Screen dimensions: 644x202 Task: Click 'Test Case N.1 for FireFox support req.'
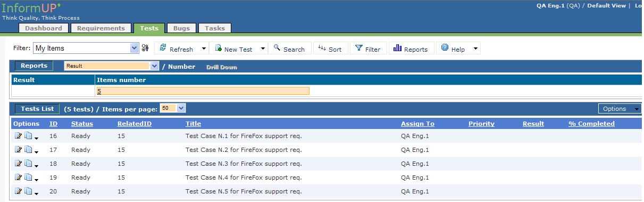[x=244, y=136]
